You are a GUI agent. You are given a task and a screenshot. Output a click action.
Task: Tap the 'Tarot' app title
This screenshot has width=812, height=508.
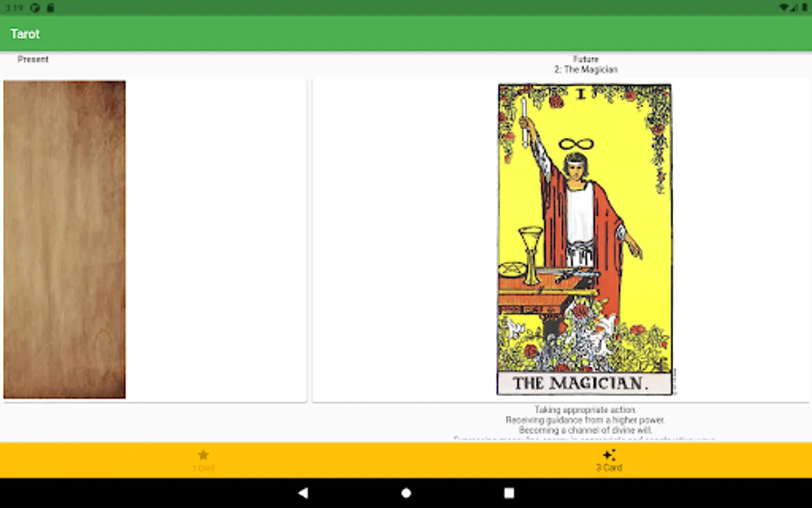pyautogui.click(x=25, y=34)
